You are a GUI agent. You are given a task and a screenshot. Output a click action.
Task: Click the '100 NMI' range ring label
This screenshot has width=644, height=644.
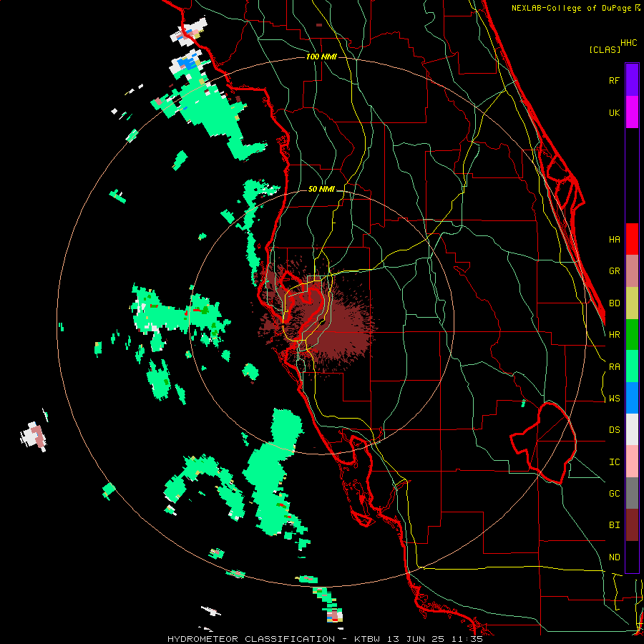[321, 57]
